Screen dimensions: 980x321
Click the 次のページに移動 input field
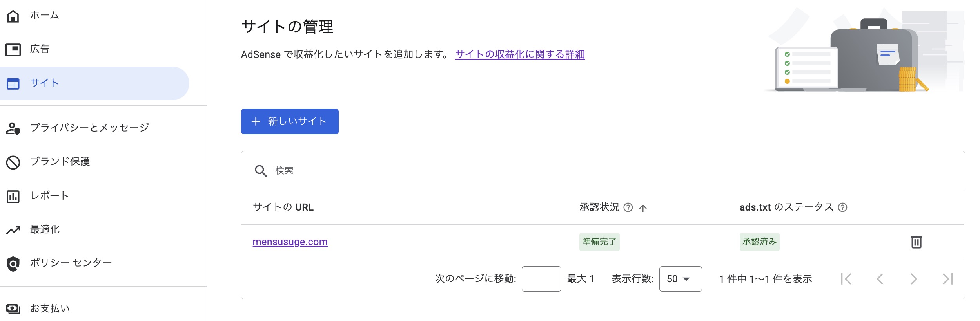coord(542,279)
